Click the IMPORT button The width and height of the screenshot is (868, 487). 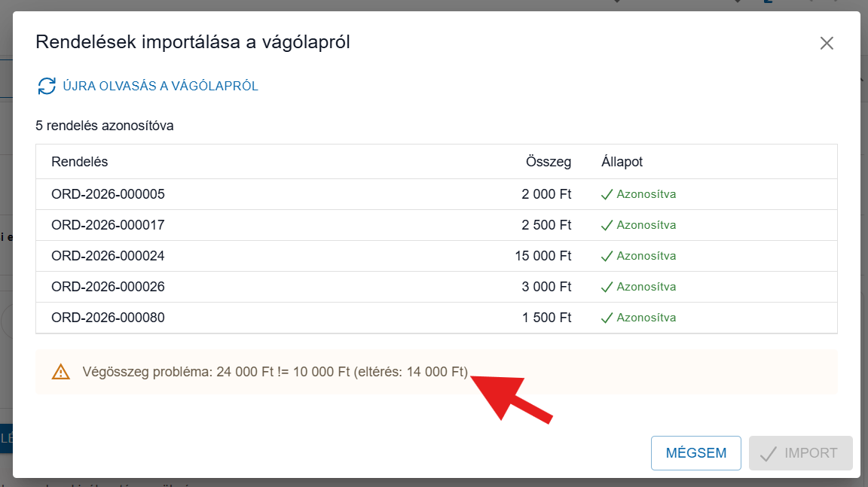tap(800, 453)
